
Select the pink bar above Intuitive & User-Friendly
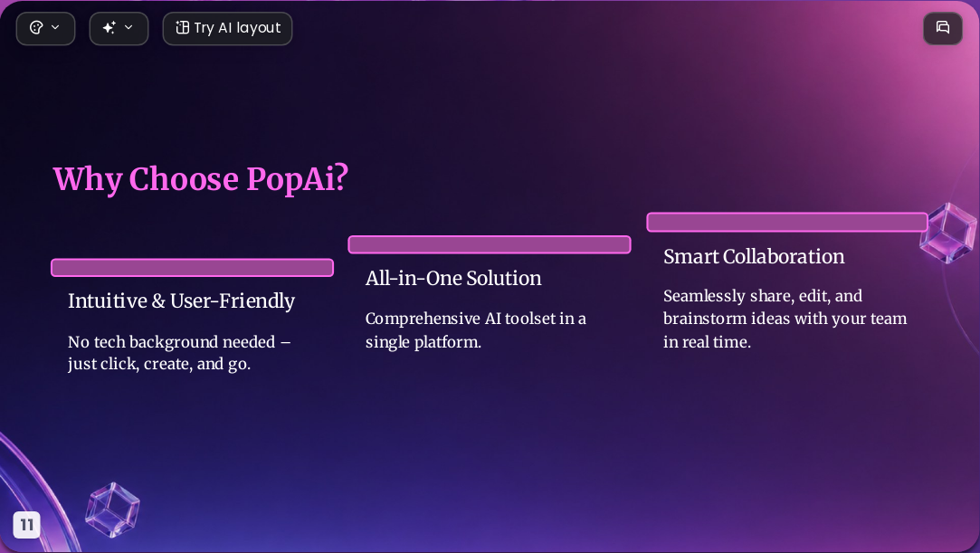tap(192, 267)
